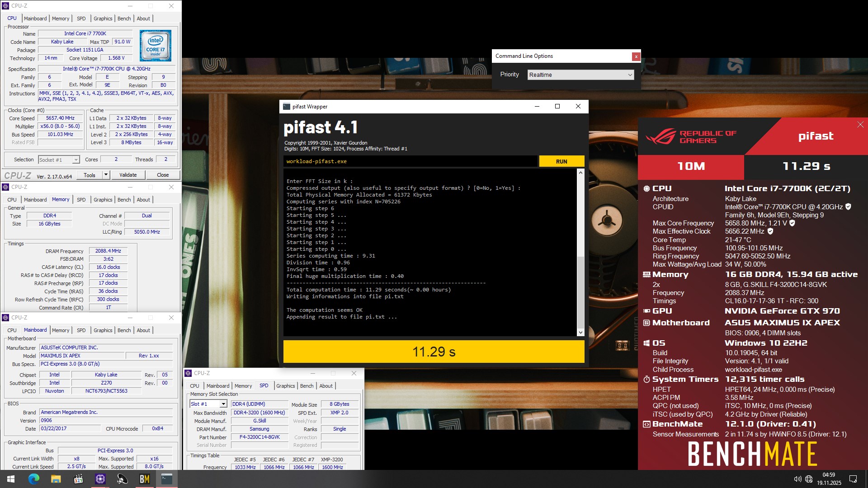
Task: Open the Priority Realtime dropdown
Action: click(x=580, y=75)
